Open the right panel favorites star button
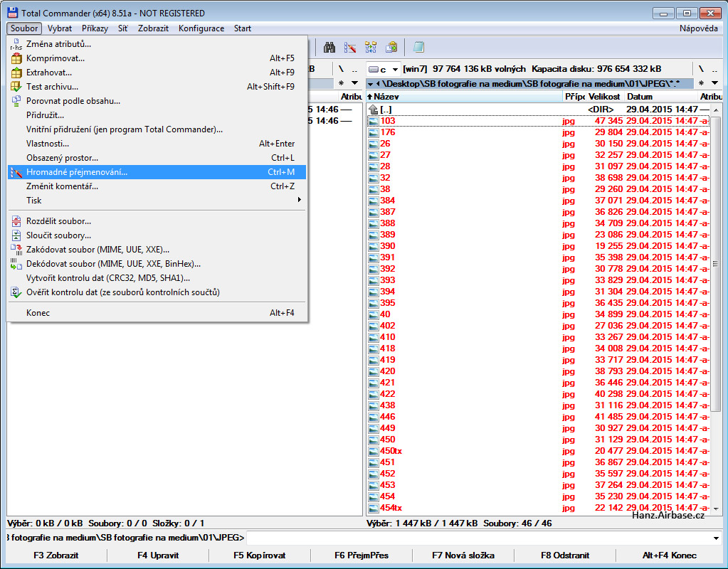Image resolution: width=728 pixels, height=569 pixels. [702, 83]
